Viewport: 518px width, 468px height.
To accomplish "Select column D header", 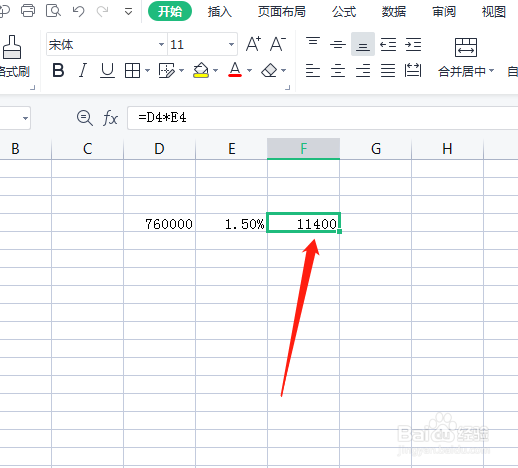I will (x=159, y=149).
